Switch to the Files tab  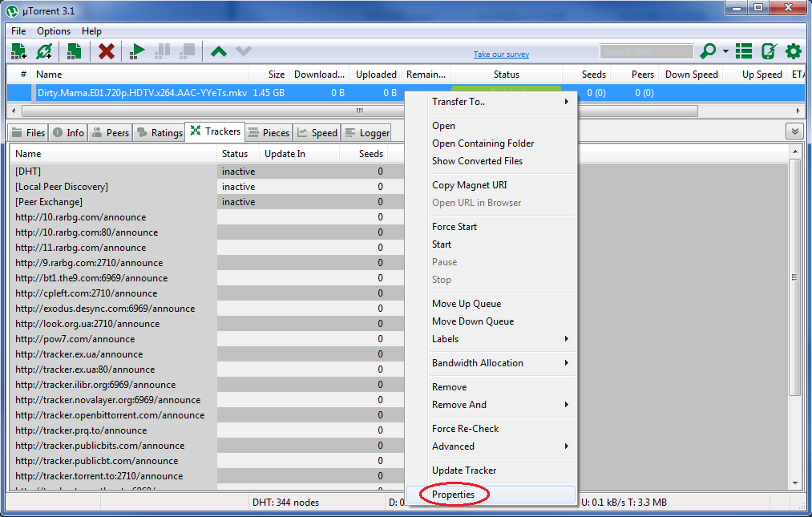[29, 132]
